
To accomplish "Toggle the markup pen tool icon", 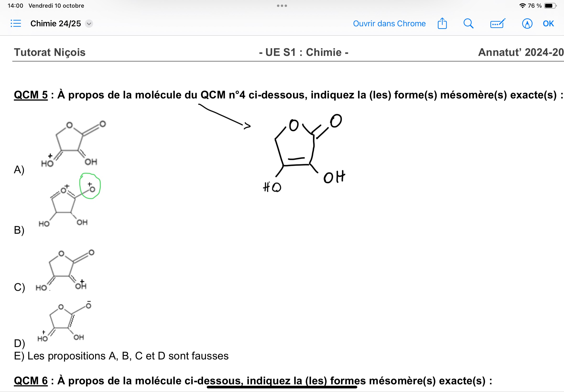I will click(x=527, y=24).
